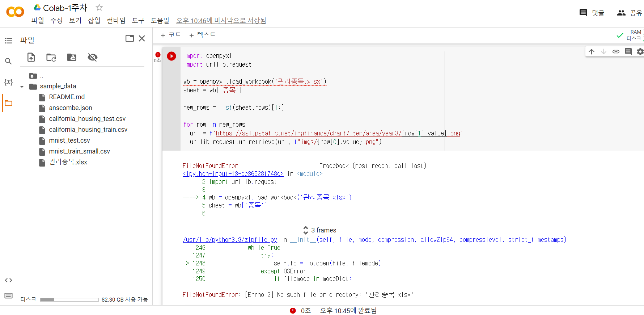Open the 보기 menu

[75, 20]
